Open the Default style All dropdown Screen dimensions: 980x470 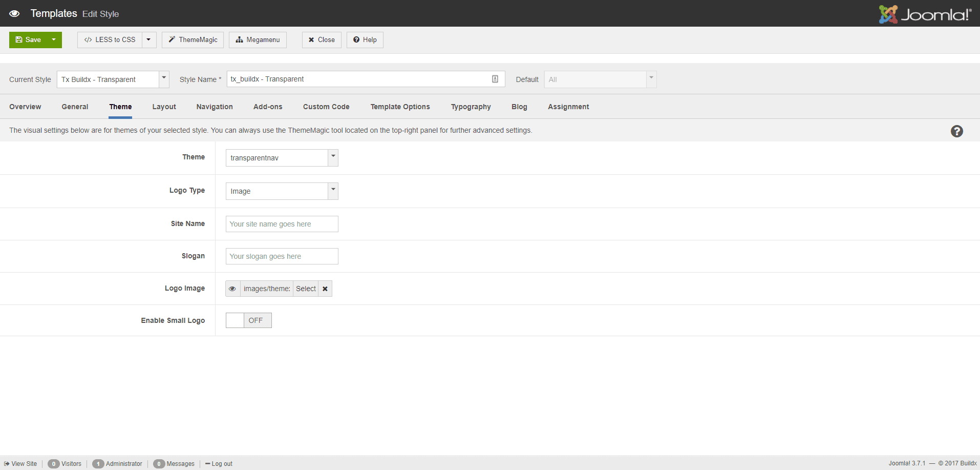click(x=651, y=79)
